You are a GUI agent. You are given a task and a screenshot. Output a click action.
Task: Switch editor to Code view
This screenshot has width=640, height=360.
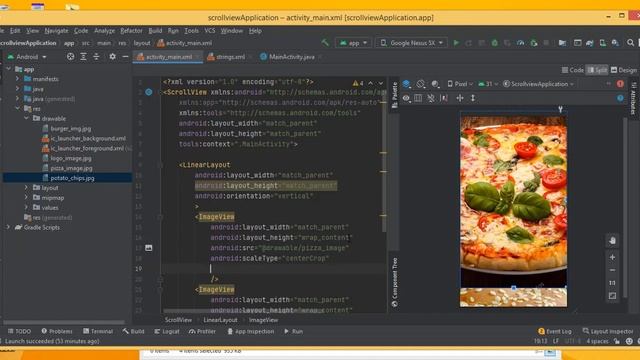pyautogui.click(x=573, y=70)
